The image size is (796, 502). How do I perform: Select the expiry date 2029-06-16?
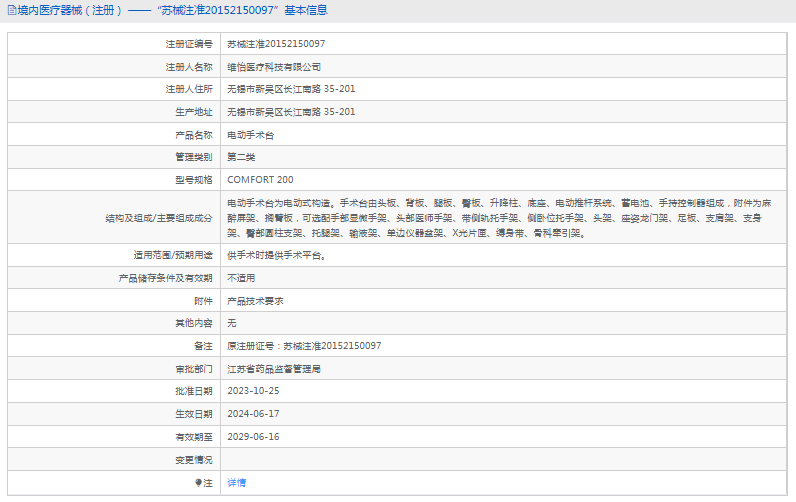point(253,437)
